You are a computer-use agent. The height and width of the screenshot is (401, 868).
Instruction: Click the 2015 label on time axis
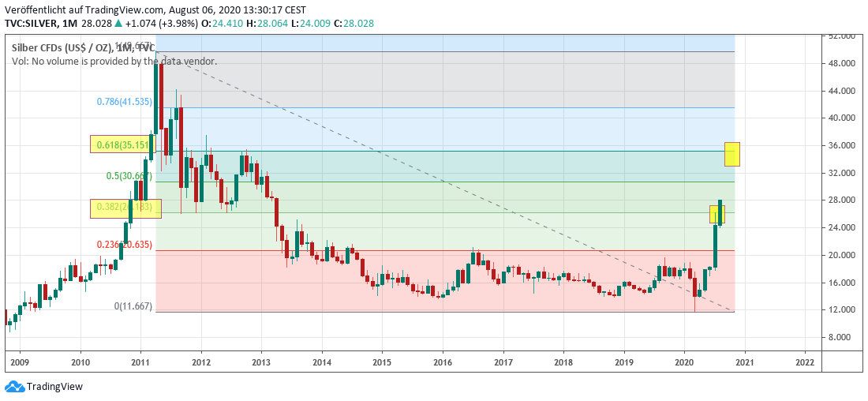(382, 362)
